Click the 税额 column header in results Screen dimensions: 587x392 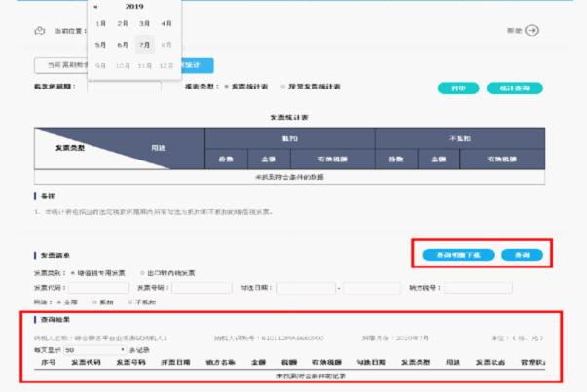289,362
